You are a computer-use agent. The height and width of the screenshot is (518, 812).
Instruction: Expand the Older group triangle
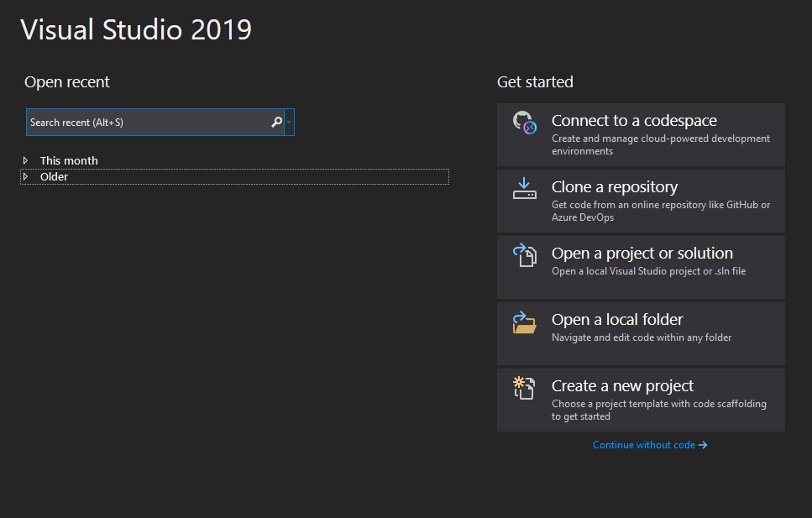26,176
